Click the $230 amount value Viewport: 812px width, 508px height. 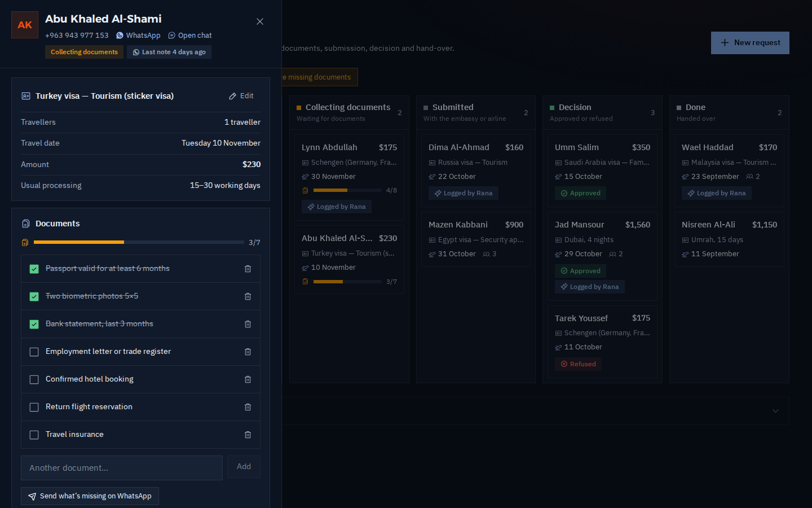tap(251, 164)
